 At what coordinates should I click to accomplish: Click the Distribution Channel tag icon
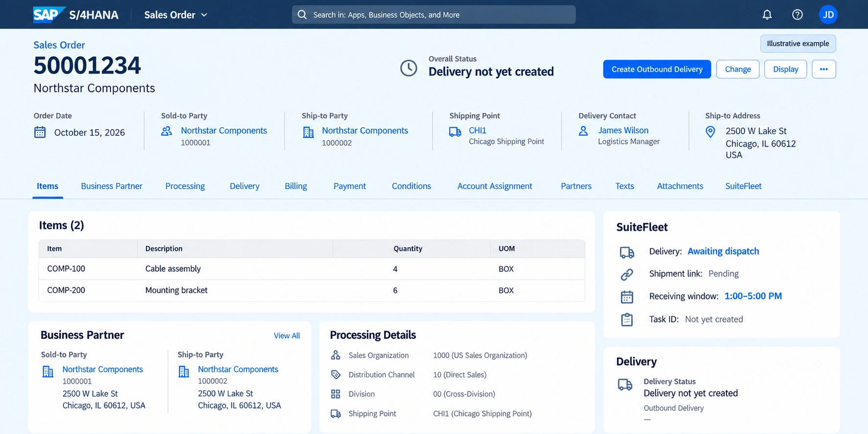(x=336, y=375)
